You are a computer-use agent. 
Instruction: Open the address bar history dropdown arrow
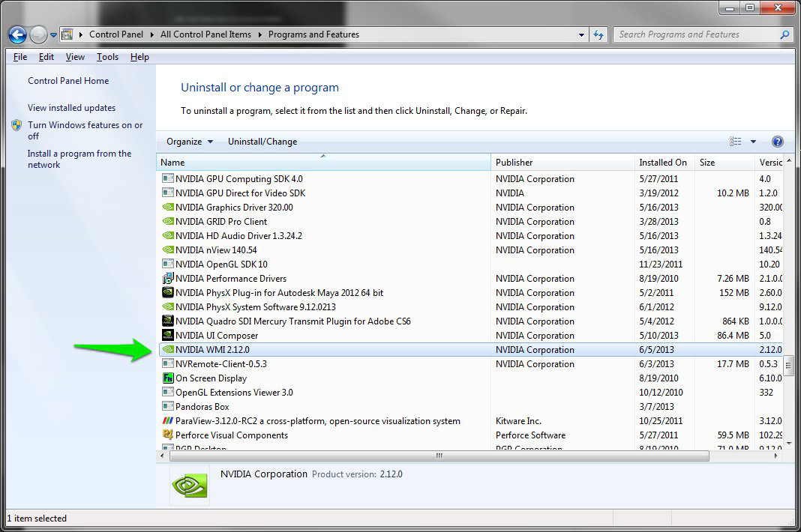[x=581, y=35]
